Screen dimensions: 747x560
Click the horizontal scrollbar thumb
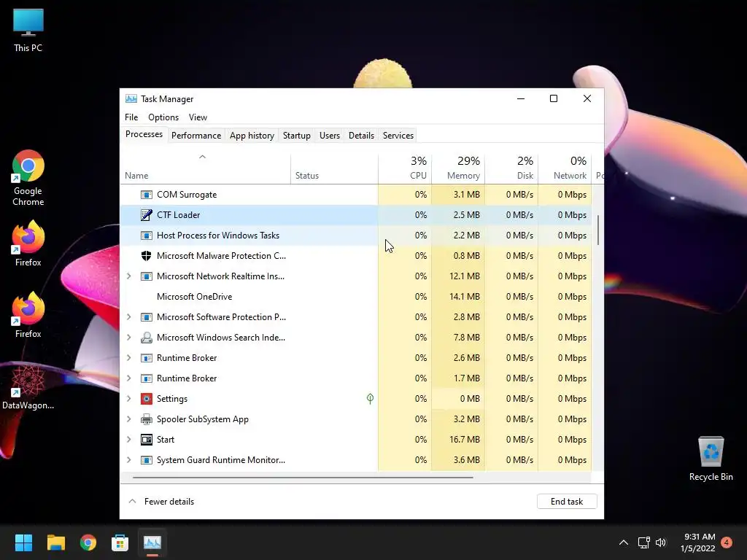point(303,477)
